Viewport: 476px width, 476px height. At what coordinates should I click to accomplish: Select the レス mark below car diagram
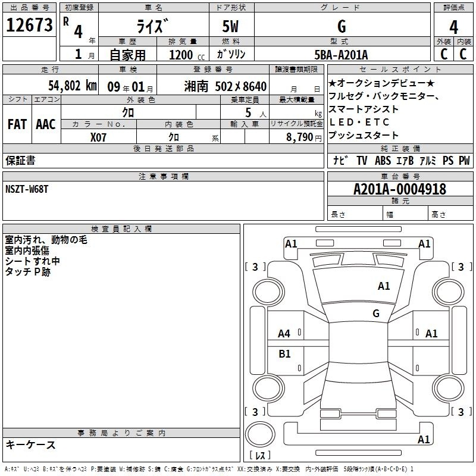tap(259, 456)
